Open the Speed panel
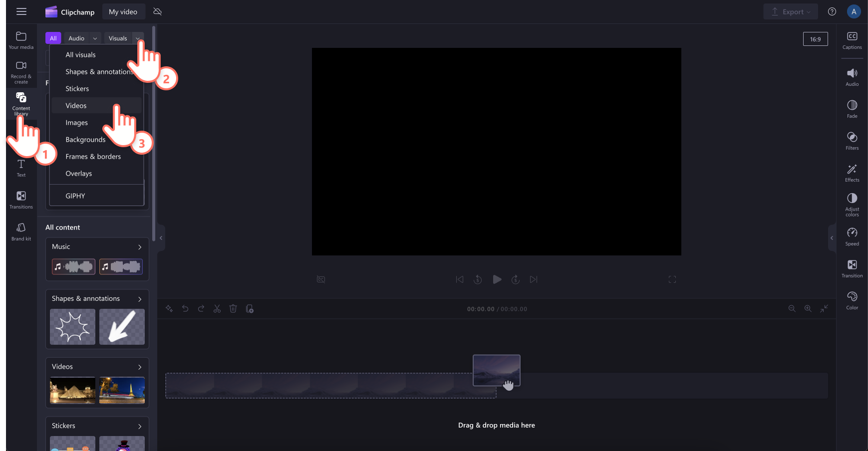The height and width of the screenshot is (451, 868). [x=852, y=237]
